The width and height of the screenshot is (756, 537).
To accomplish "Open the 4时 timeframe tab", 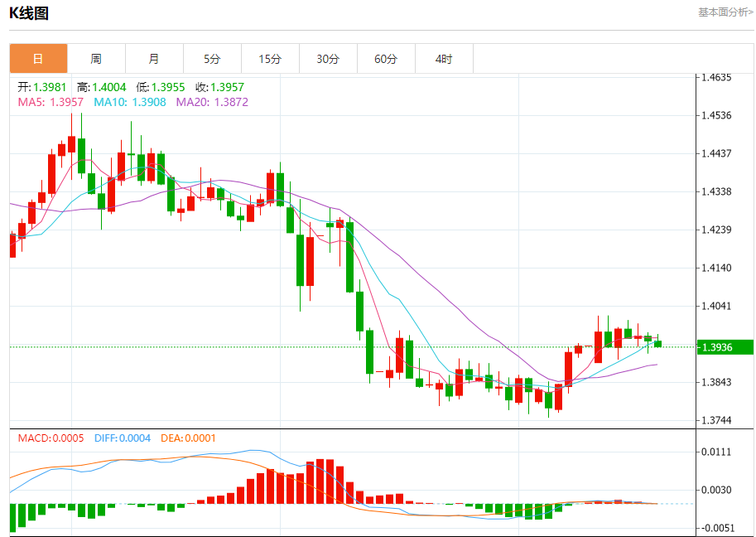I will [444, 59].
